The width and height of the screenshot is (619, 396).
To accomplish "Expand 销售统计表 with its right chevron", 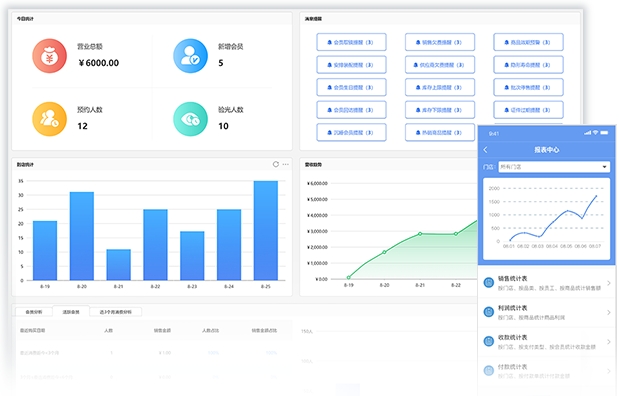I will click(x=609, y=283).
